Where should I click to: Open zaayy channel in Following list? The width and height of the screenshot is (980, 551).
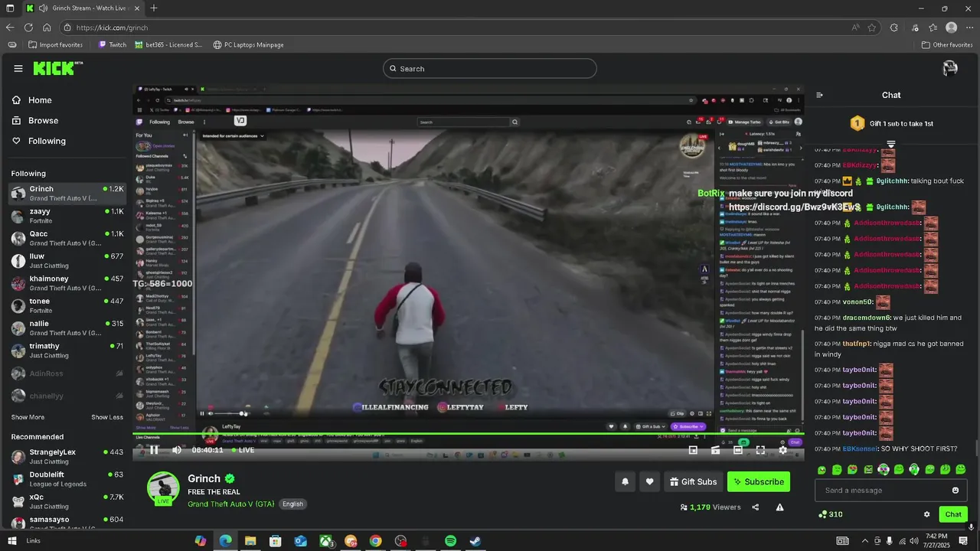click(67, 216)
